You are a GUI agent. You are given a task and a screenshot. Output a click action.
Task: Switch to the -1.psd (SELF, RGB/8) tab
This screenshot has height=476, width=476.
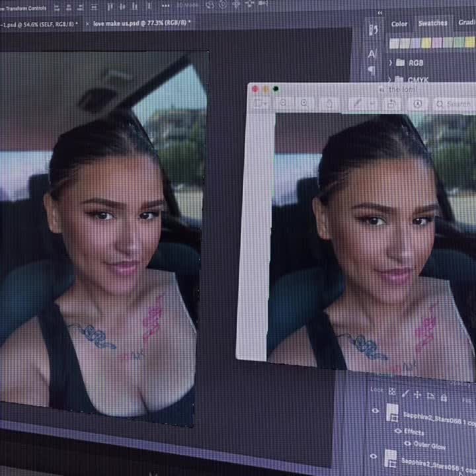click(x=39, y=24)
